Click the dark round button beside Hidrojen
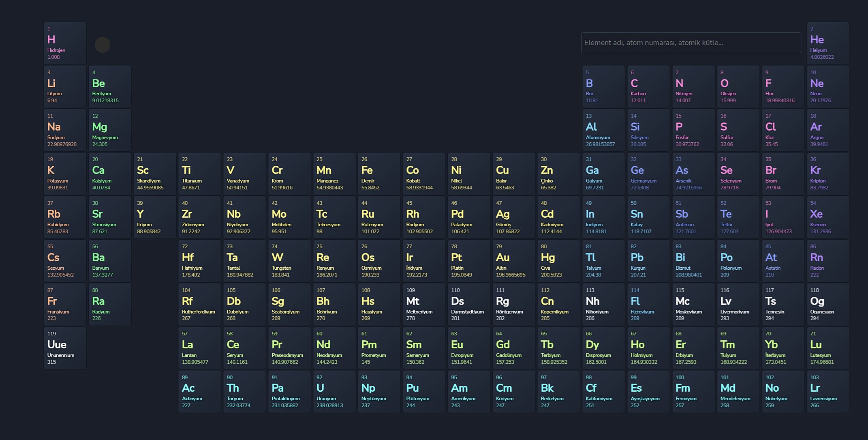This screenshot has width=868, height=440. coord(102,45)
